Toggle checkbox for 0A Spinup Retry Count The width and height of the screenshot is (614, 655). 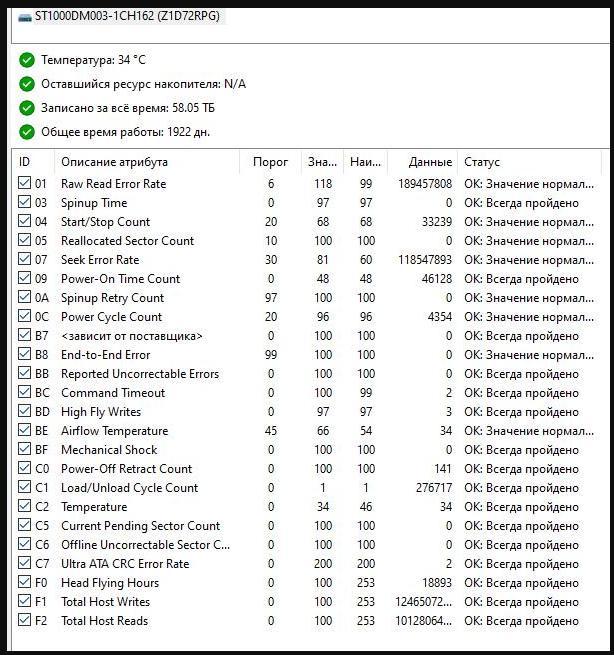coord(24,297)
